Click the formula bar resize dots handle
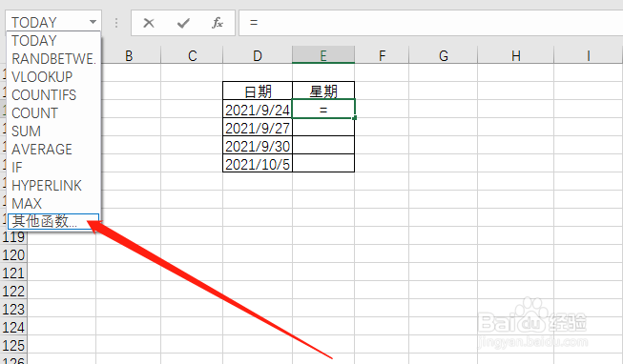Screen dimensions: 623x364 [116, 23]
